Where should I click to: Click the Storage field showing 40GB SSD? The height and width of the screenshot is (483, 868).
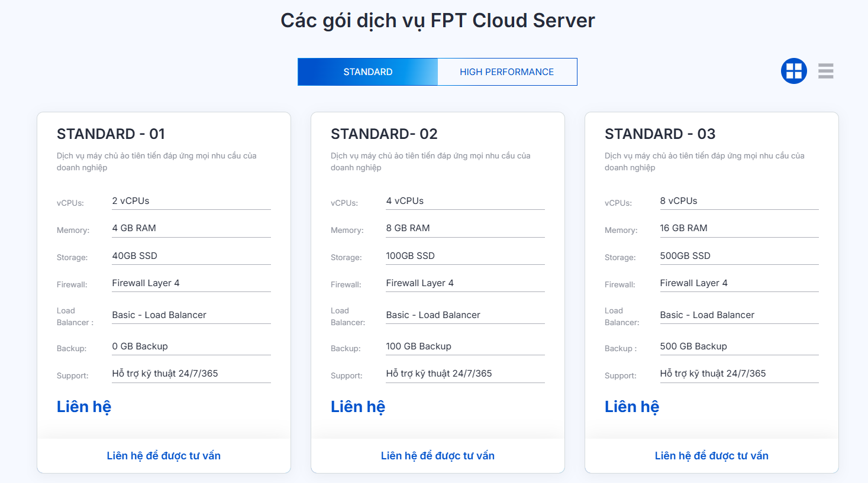(x=191, y=255)
